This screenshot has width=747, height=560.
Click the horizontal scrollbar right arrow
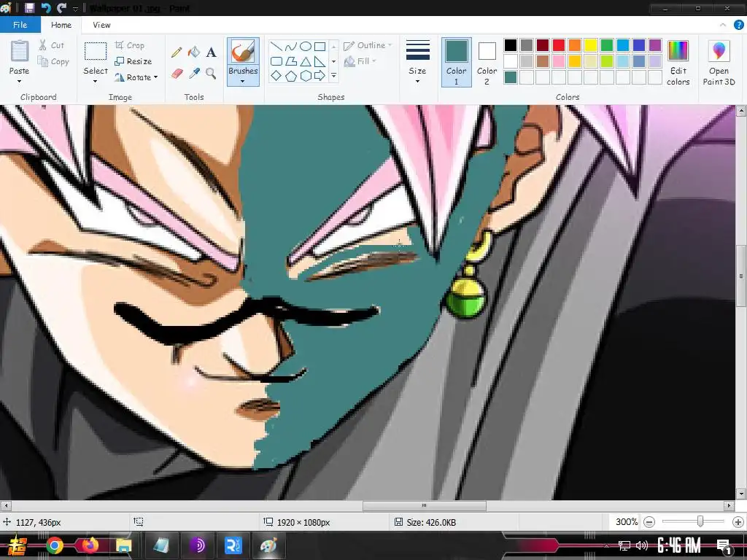pos(729,506)
